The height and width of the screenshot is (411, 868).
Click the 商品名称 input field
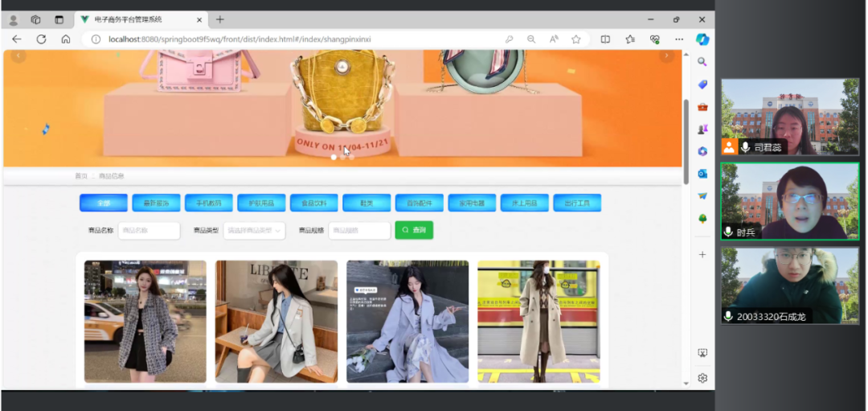pos(149,231)
